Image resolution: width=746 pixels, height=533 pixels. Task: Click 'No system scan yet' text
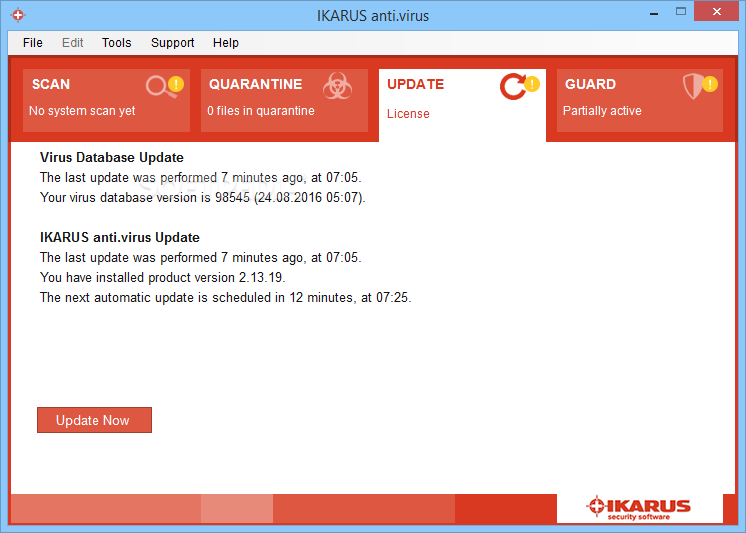tap(82, 111)
